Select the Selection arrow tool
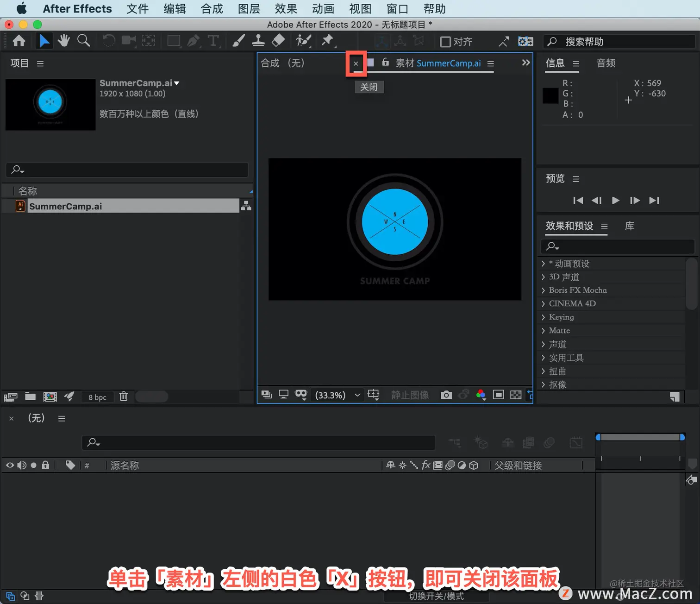This screenshot has width=700, height=604. (44, 41)
